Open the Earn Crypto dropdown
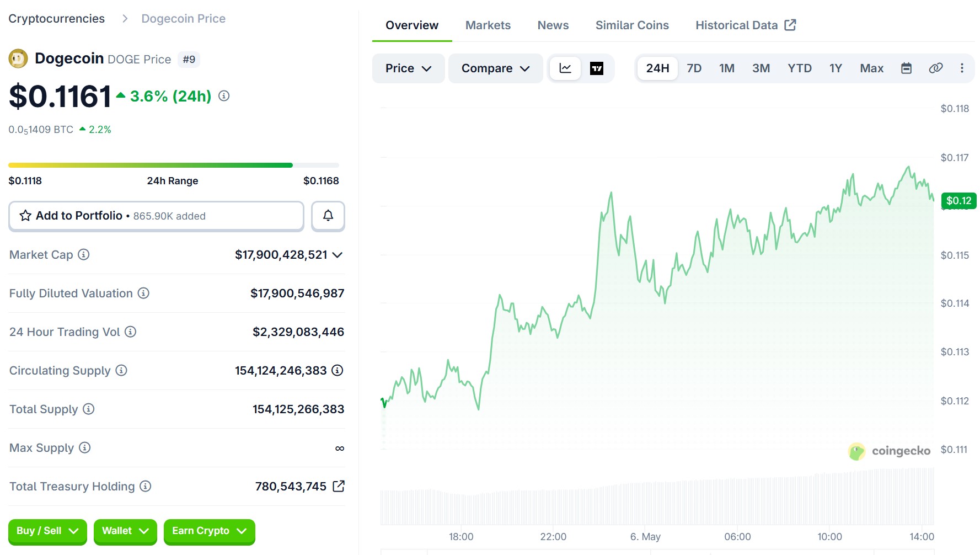The image size is (980, 555). tap(210, 531)
